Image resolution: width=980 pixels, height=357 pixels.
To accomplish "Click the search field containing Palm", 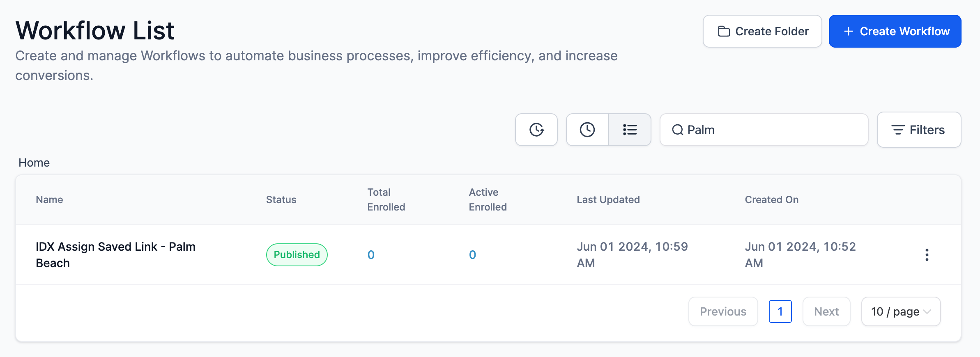I will [772, 130].
